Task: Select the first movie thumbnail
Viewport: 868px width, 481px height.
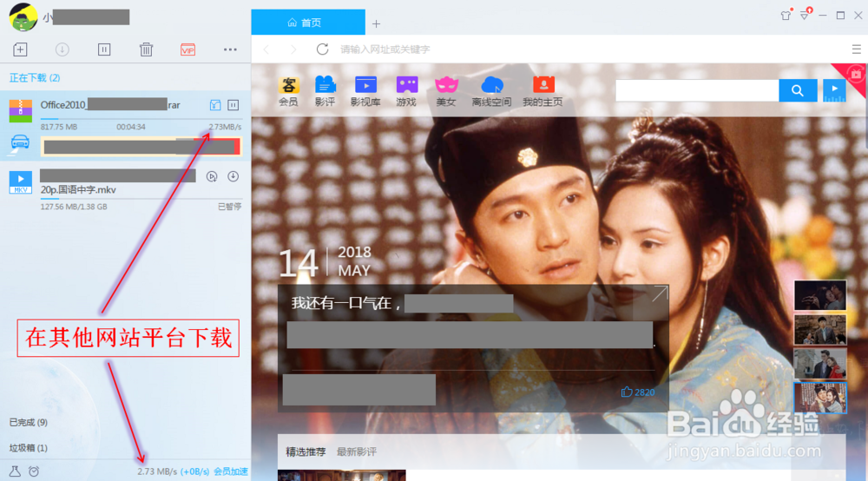Action: click(820, 295)
